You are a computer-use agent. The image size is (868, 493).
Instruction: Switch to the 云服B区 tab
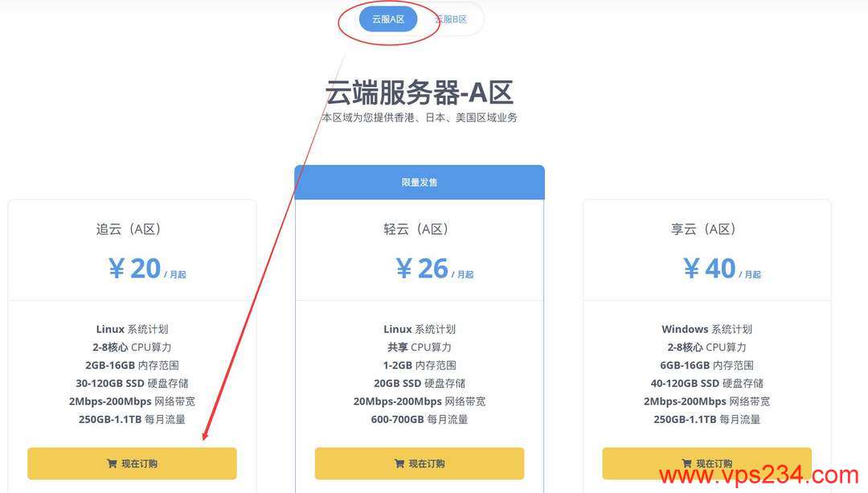[x=451, y=18]
